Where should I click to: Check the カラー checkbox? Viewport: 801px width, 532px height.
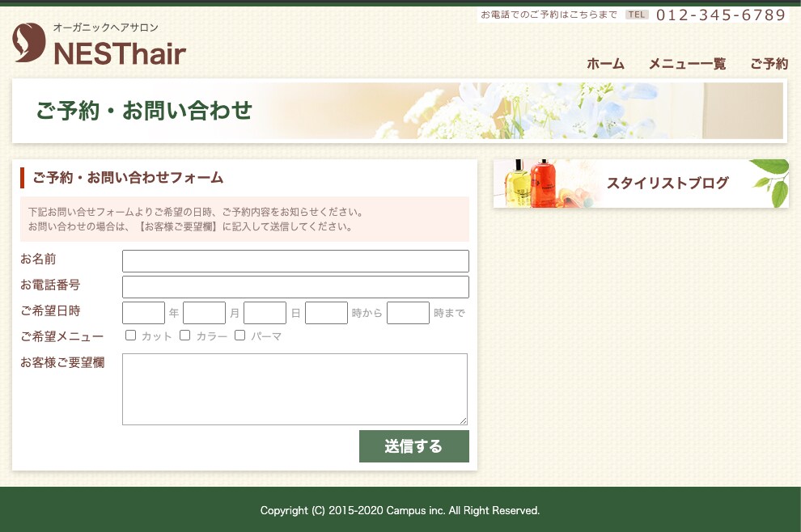185,336
